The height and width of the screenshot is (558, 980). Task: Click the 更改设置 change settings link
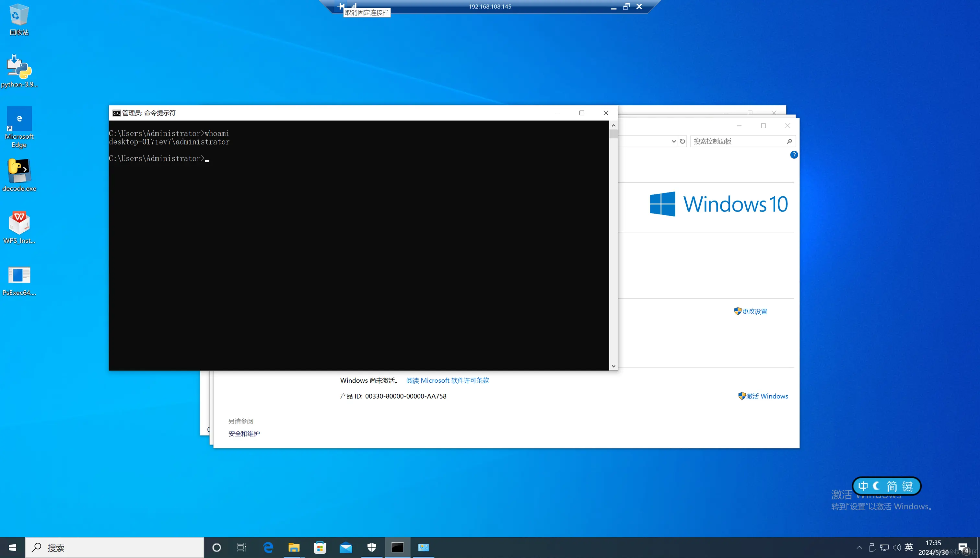coord(754,312)
